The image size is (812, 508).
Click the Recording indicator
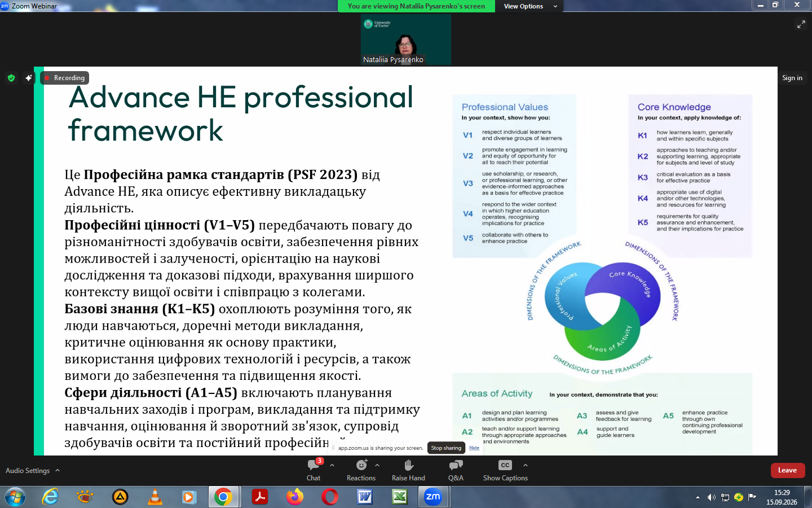pos(65,78)
